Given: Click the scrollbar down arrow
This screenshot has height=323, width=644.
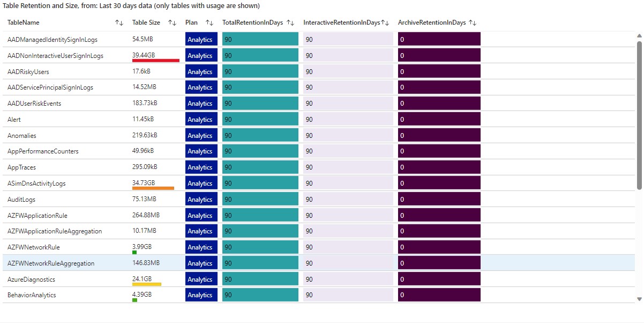Looking at the screenshot, I should [x=639, y=298].
